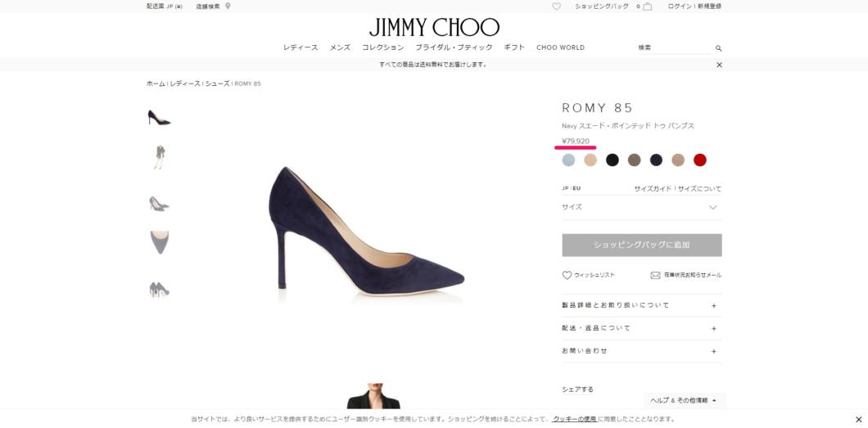
Task: Click the stock notification envelope icon
Action: [x=655, y=275]
